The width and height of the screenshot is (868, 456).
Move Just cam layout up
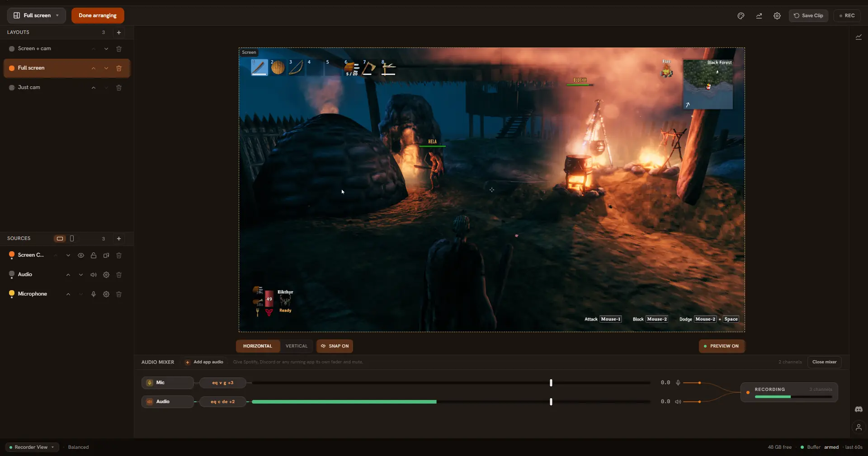pos(94,88)
